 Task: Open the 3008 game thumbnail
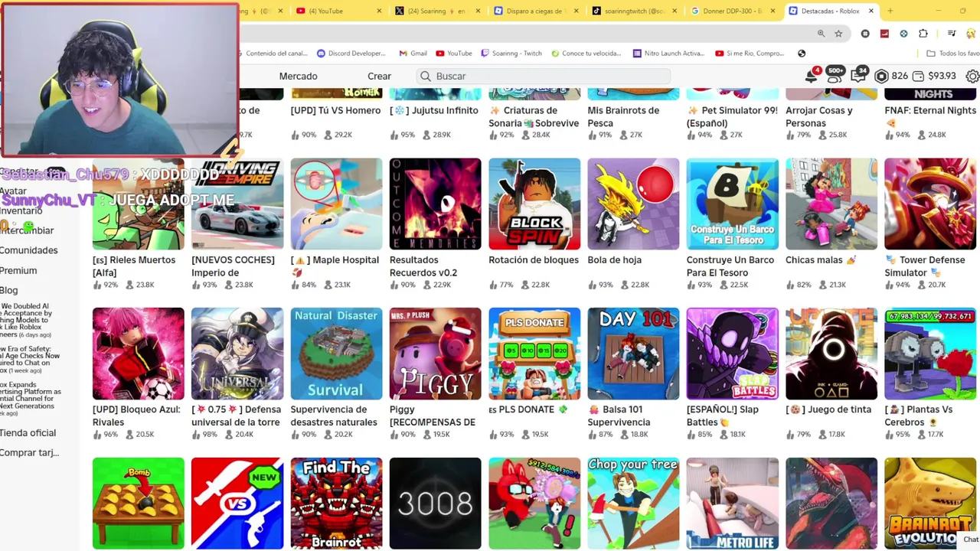[x=435, y=503]
